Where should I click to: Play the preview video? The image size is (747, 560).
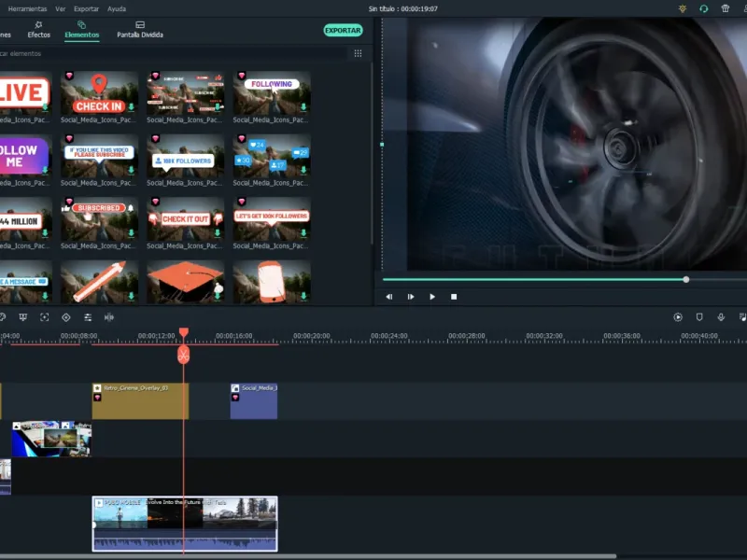point(432,297)
